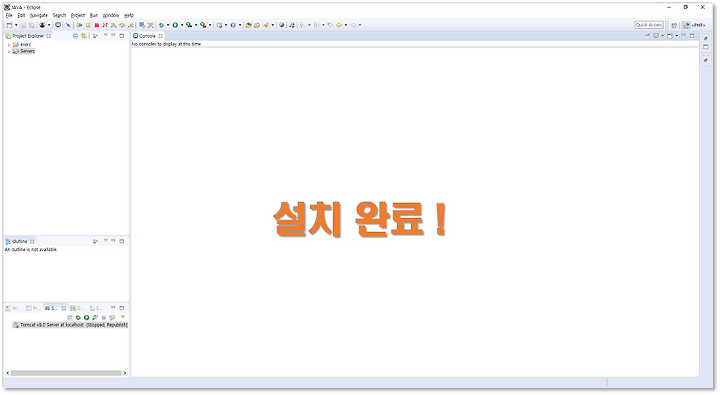Open the dropdown arrow next to New icon

[x=16, y=25]
